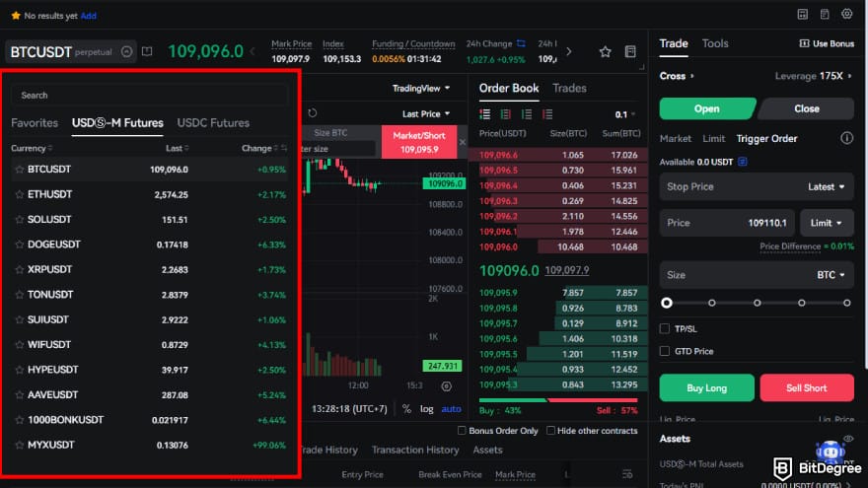
Task: Click the Add favorites link
Action: tap(88, 16)
